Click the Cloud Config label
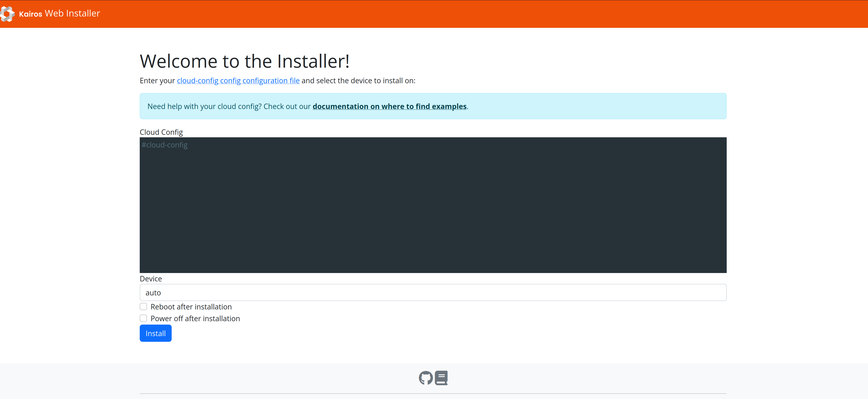Image resolution: width=868 pixels, height=399 pixels. (161, 132)
